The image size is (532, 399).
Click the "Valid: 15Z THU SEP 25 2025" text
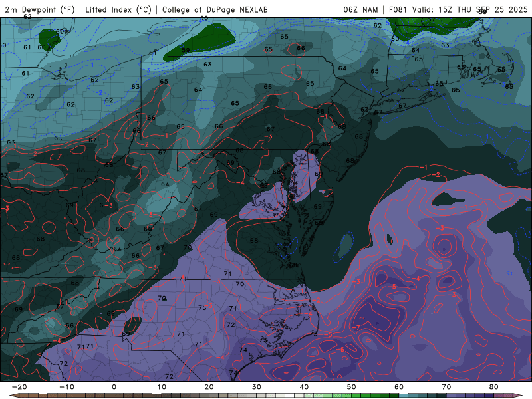[x=470, y=9]
